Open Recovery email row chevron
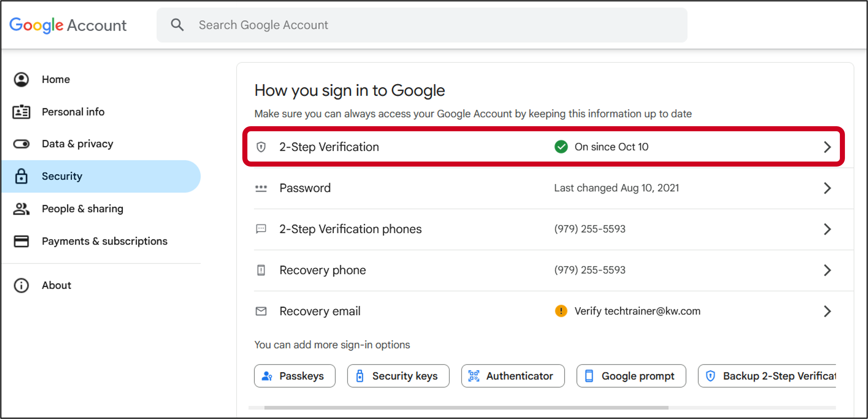Viewport: 868px width, 419px height. (x=828, y=311)
